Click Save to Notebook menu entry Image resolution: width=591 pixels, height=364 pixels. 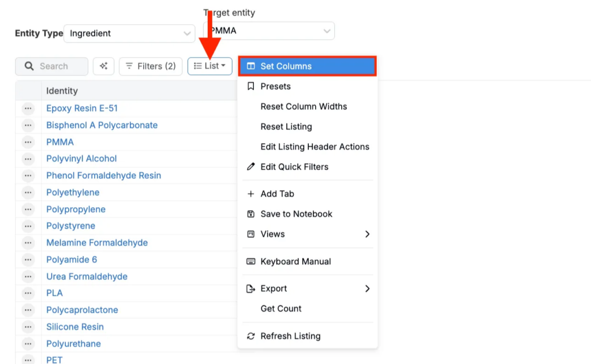[296, 214]
